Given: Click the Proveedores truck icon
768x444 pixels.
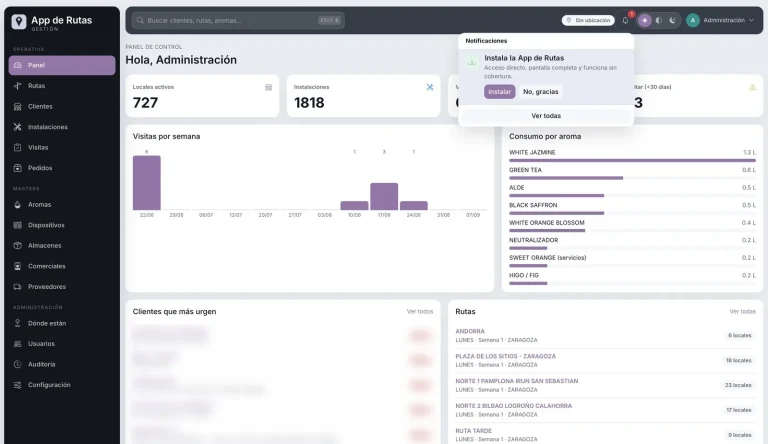Looking at the screenshot, I should (18, 287).
